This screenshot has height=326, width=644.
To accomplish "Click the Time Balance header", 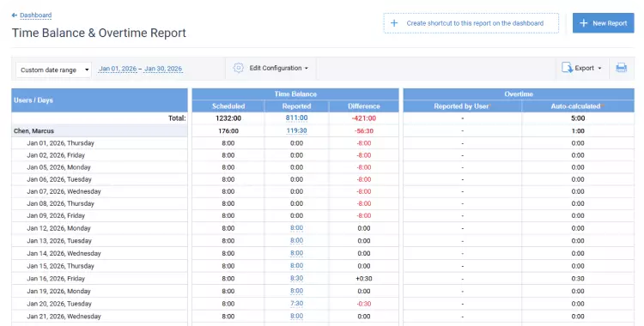I will tap(295, 94).
